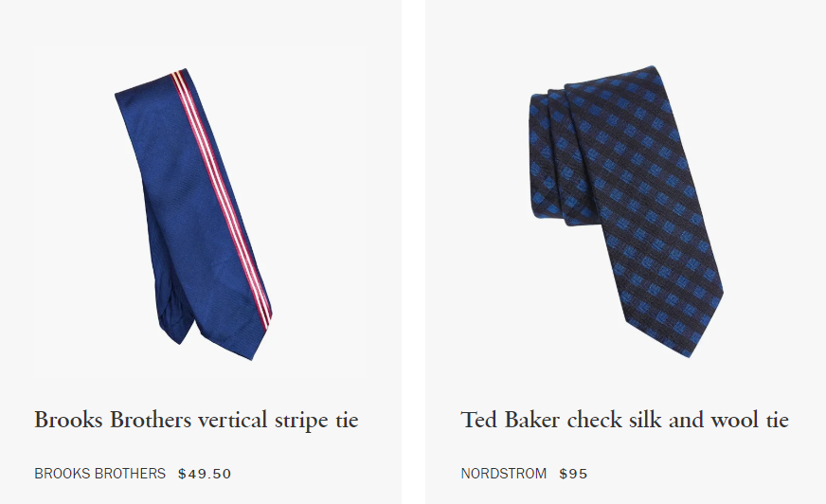Visit the BROOKS BROTHERS retailer label

point(100,474)
